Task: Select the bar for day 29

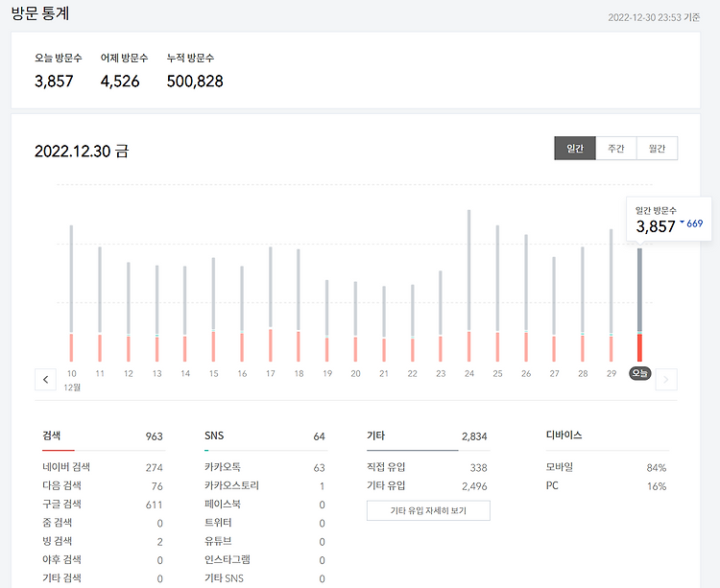Action: pos(612,295)
